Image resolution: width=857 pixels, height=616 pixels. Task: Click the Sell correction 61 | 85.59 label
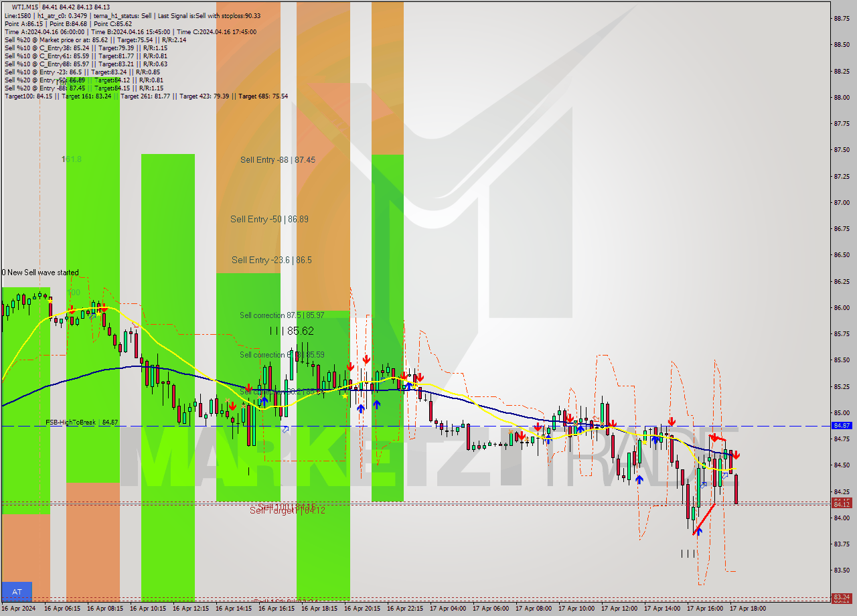pos(282,355)
